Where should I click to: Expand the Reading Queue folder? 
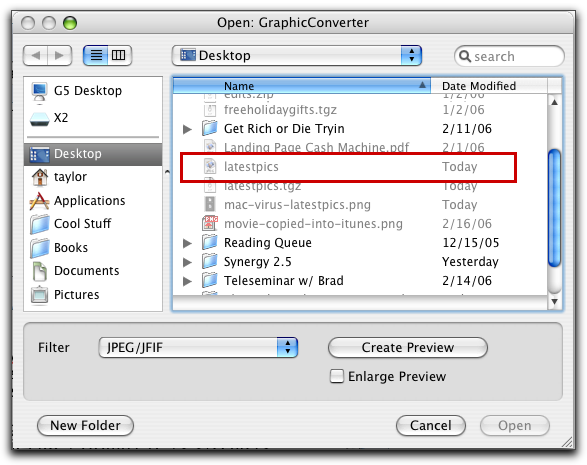[x=188, y=243]
